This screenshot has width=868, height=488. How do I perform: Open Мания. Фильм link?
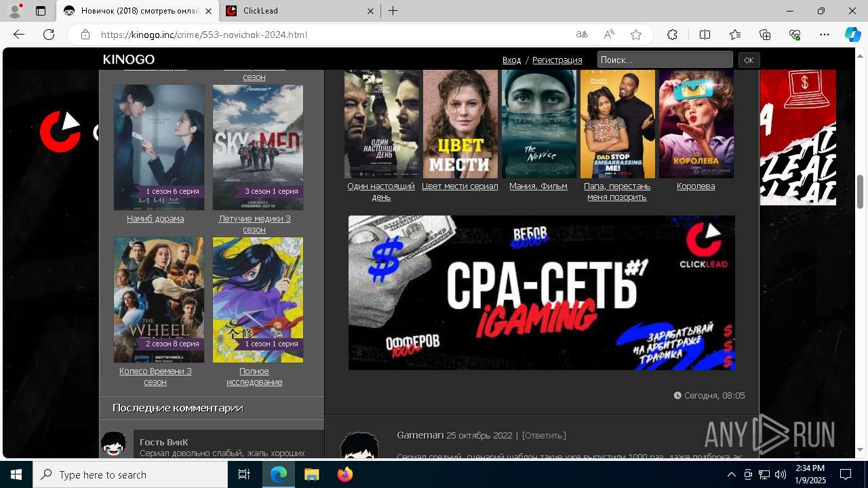coord(538,186)
